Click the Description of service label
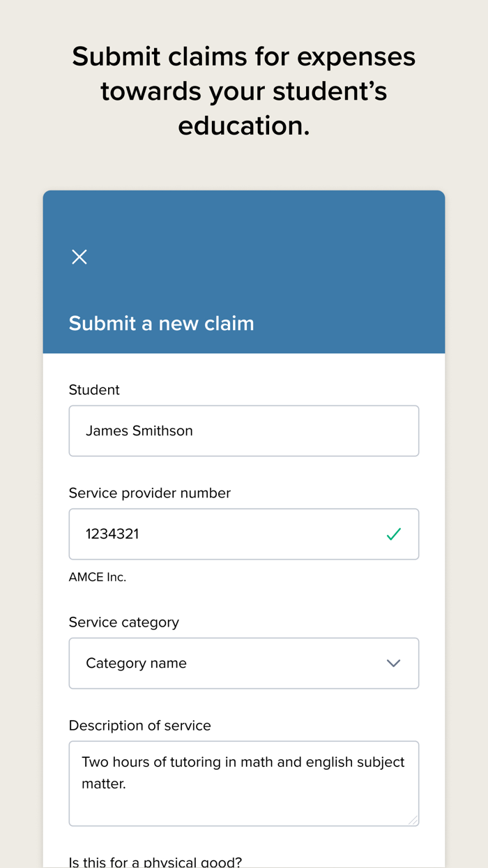Image resolution: width=488 pixels, height=868 pixels. click(x=139, y=726)
